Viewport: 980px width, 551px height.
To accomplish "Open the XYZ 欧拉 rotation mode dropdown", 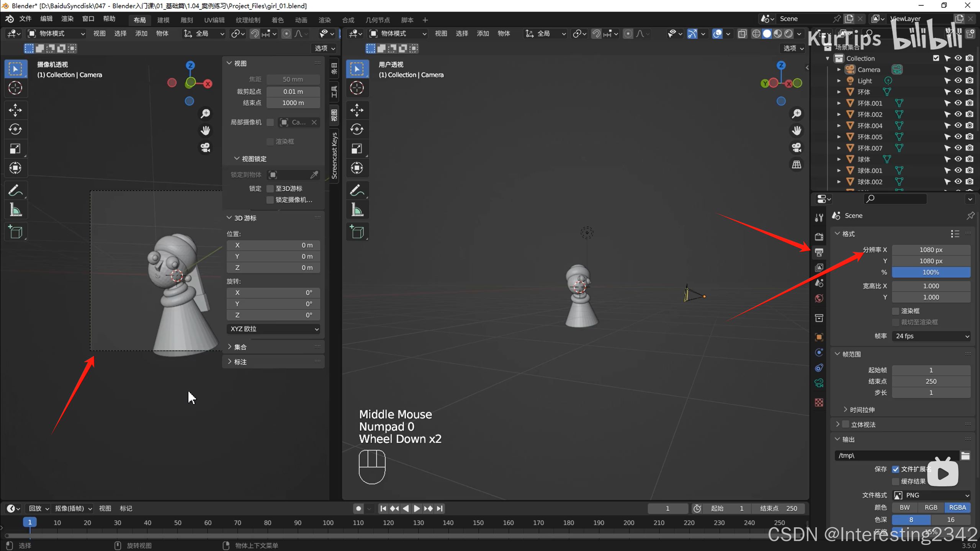I will (273, 329).
